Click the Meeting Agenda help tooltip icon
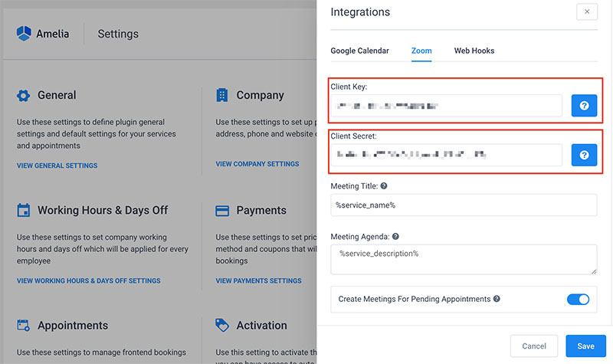The image size is (613, 364). (395, 237)
